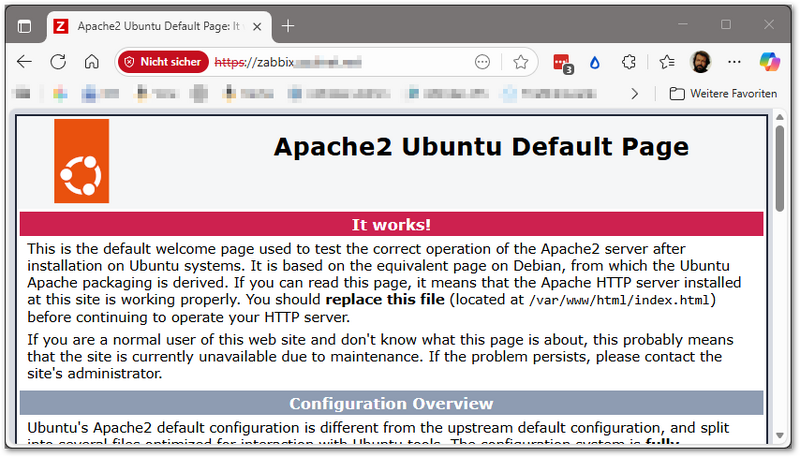Select the Apache2 Ubuntu Default Page tab
Screen dimensions: 800x457
150,25
